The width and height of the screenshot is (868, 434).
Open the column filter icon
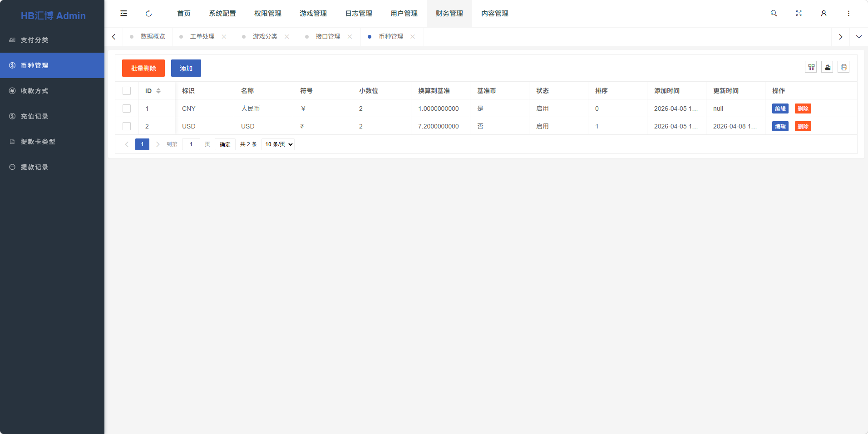coord(811,67)
